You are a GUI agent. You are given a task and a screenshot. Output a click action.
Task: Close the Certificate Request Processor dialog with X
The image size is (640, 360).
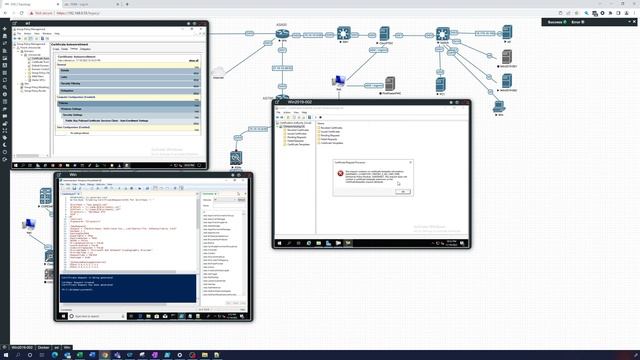coord(410,162)
